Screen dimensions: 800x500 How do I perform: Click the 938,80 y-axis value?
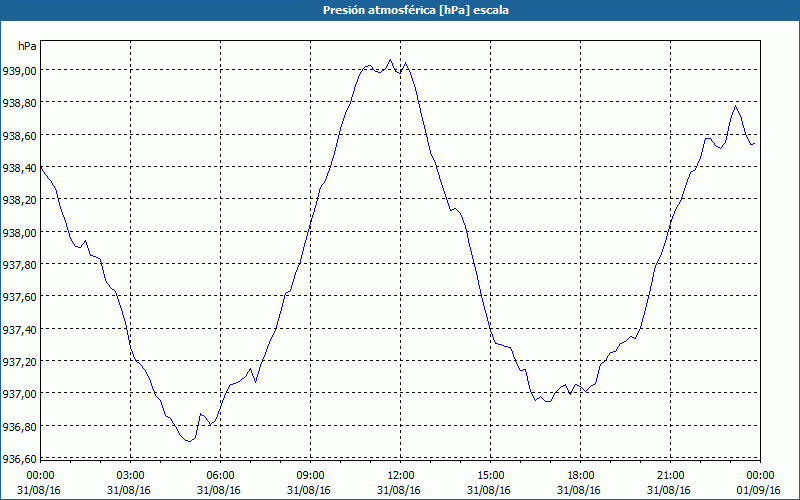click(x=19, y=103)
